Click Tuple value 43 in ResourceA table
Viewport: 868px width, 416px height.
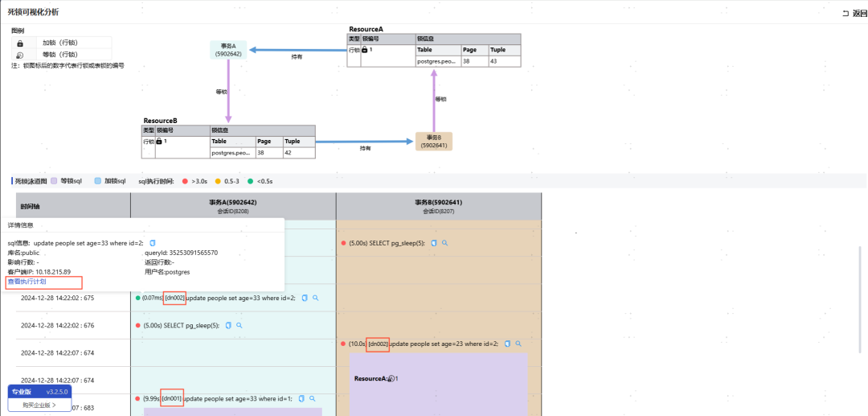[504, 61]
